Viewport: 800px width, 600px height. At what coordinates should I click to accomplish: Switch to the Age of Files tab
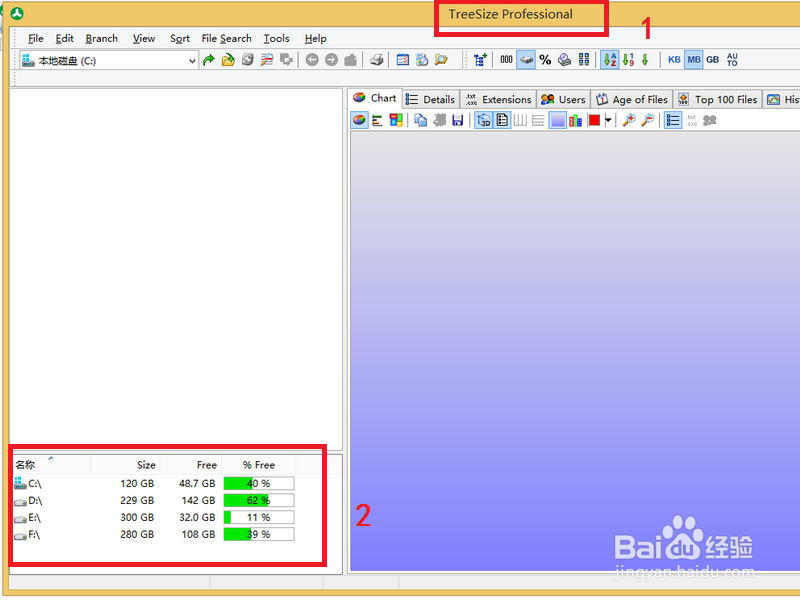[x=632, y=99]
